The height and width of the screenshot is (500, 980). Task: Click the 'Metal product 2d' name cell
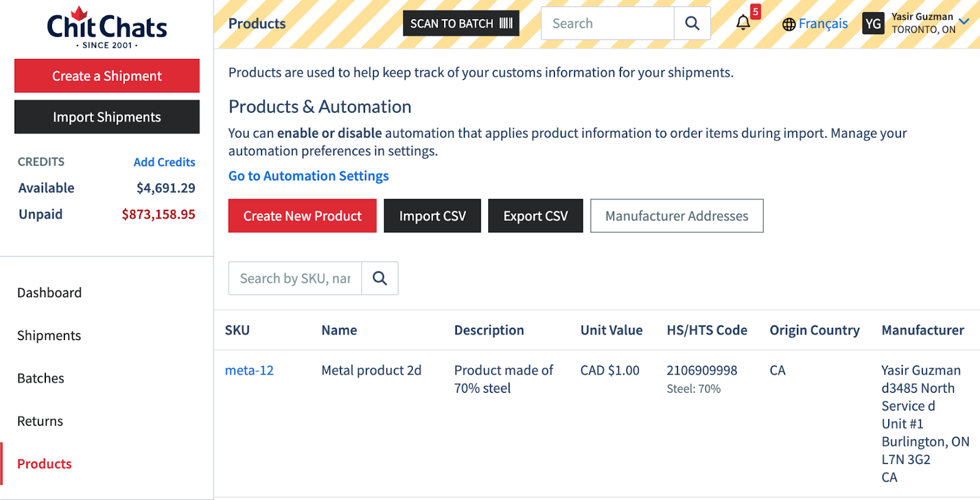pos(371,370)
